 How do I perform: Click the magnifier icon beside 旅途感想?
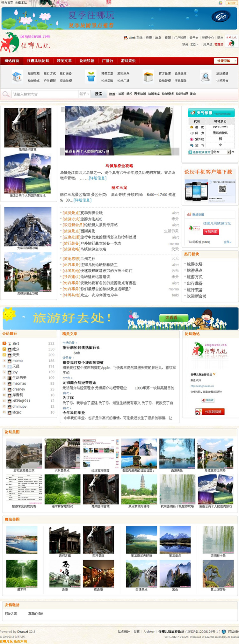[x=206, y=77]
